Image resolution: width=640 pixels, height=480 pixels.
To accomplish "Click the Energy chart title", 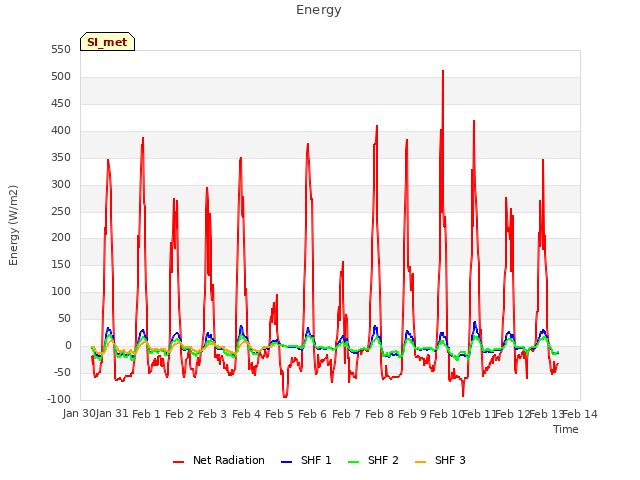I will (319, 10).
